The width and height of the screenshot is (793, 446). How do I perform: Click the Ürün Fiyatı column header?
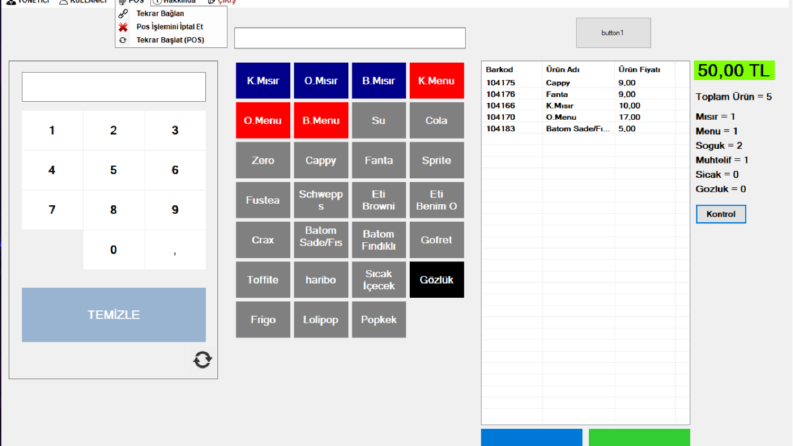tap(645, 69)
